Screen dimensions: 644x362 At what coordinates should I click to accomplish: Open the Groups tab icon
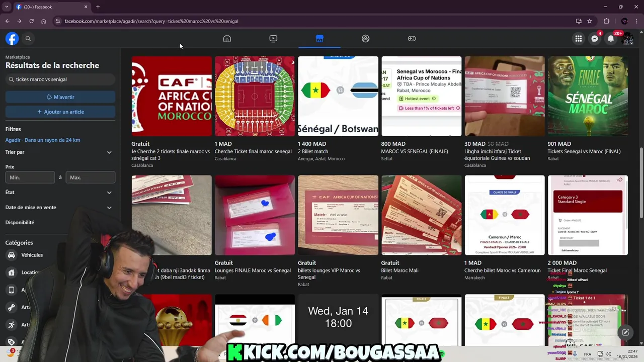(x=366, y=39)
